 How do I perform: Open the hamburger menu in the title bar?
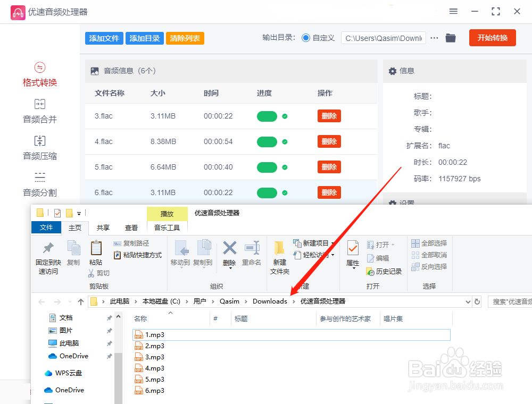[x=453, y=12]
